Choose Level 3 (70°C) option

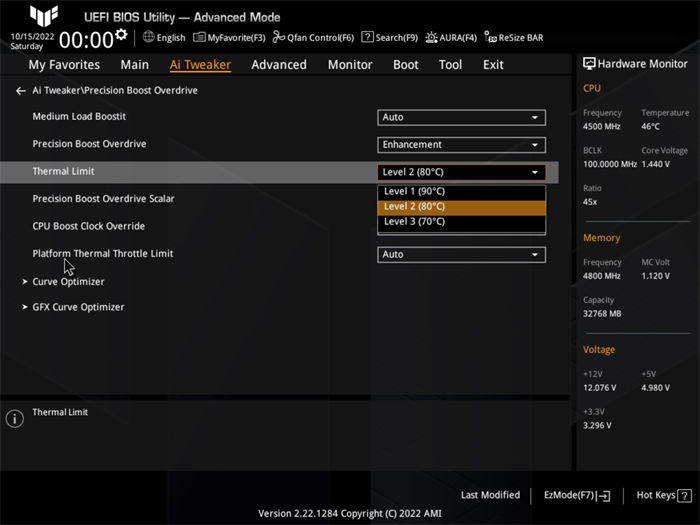click(x=461, y=222)
